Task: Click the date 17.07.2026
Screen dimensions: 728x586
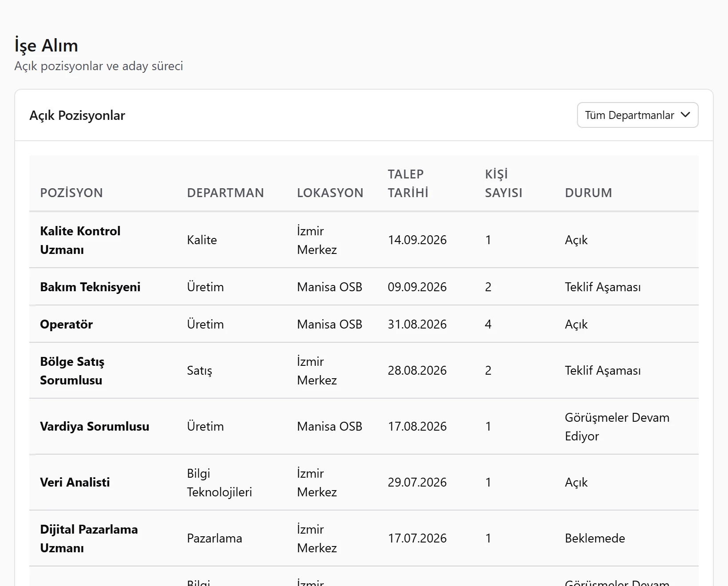Action: (417, 538)
